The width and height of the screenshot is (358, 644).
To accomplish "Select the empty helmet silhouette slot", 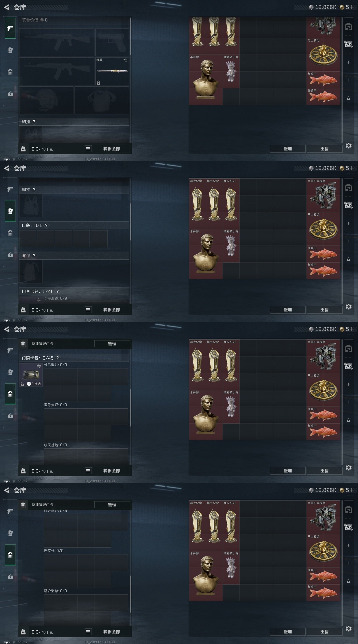I will 46,100.
